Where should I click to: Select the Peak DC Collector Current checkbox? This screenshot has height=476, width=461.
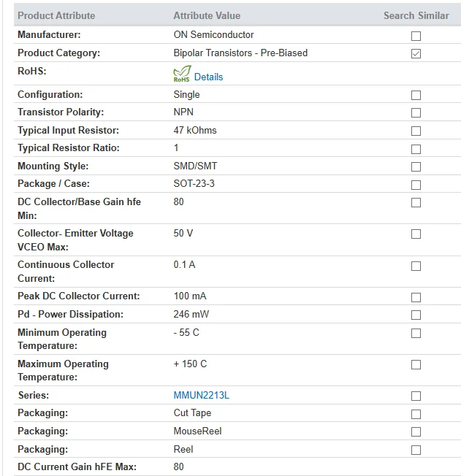(416, 297)
